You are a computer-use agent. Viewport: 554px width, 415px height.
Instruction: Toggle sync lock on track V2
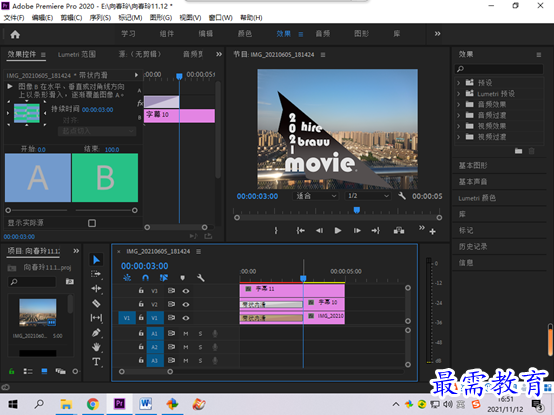tap(171, 304)
